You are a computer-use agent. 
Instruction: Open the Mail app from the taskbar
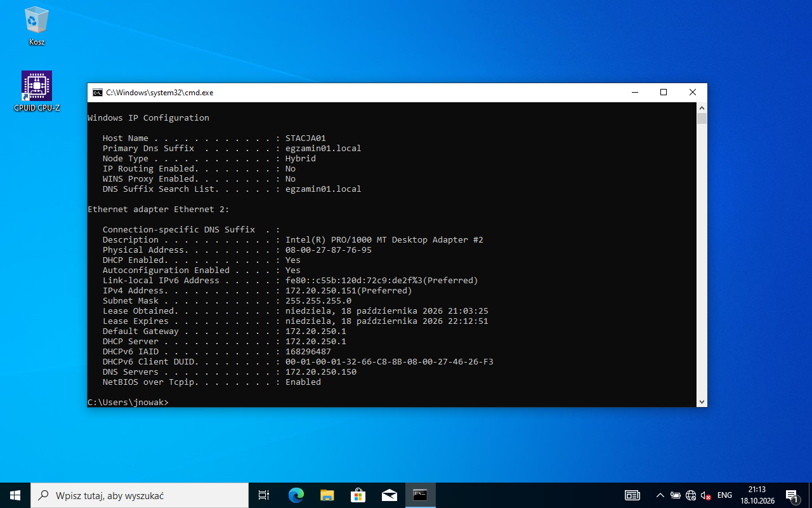pos(389,495)
